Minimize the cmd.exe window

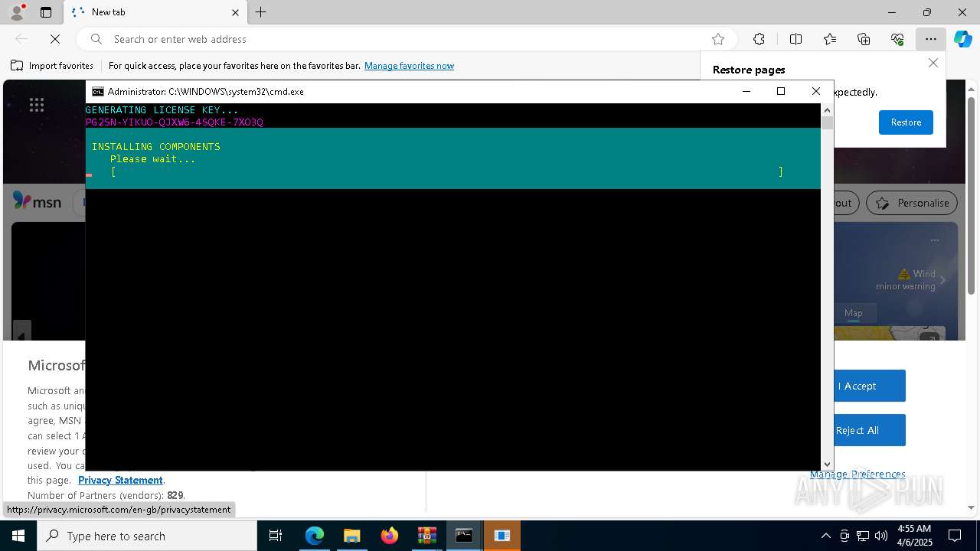coord(746,91)
